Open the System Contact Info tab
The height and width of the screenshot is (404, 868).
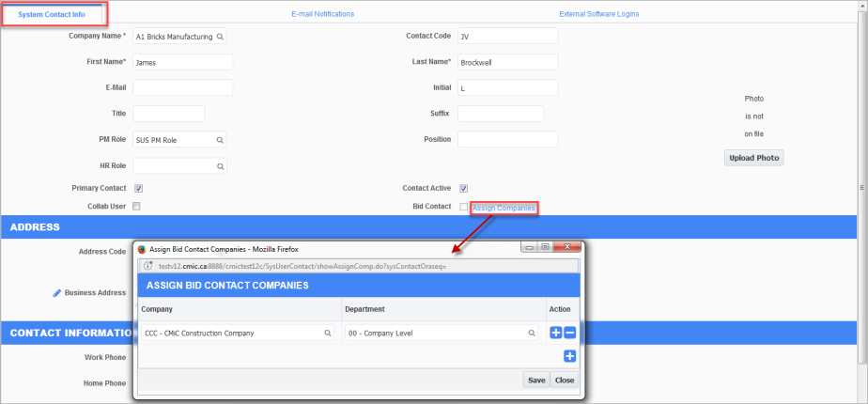tap(52, 14)
